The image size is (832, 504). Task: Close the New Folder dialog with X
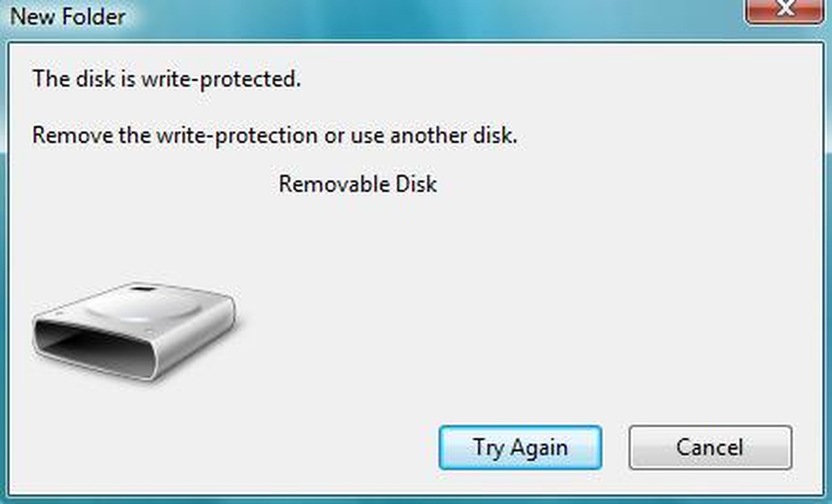(785, 11)
